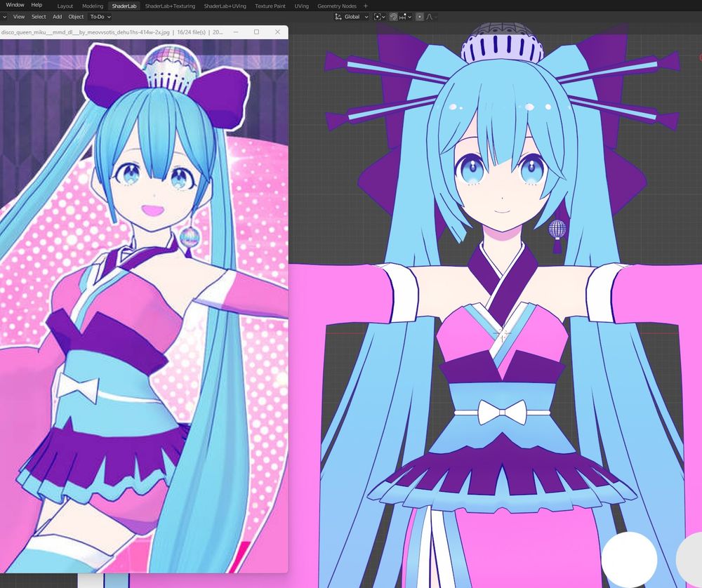Switch to the UVing workspace tab
702x588 pixels.
301,6
